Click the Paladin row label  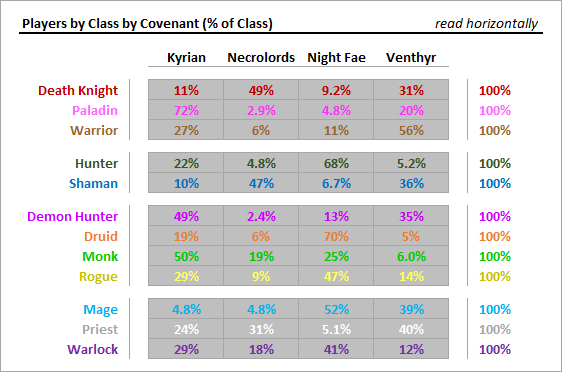tap(95, 110)
